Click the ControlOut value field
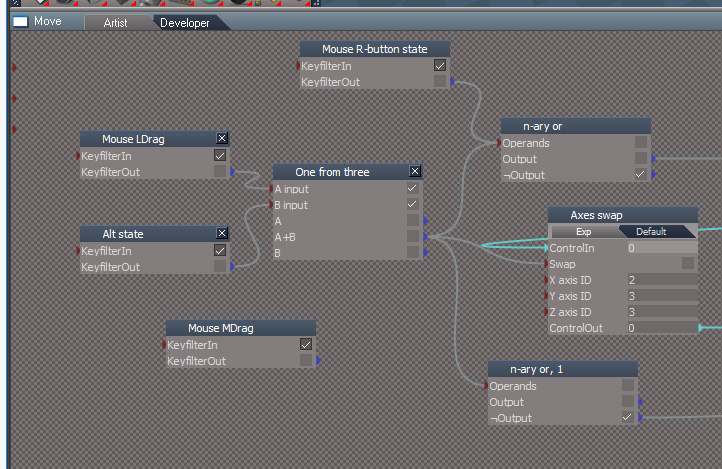This screenshot has height=469, width=722. click(662, 328)
